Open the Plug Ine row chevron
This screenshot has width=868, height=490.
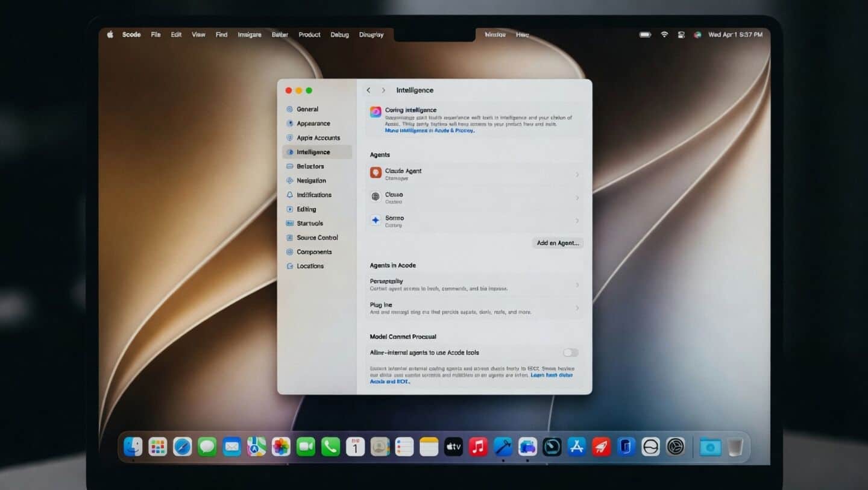click(x=577, y=308)
